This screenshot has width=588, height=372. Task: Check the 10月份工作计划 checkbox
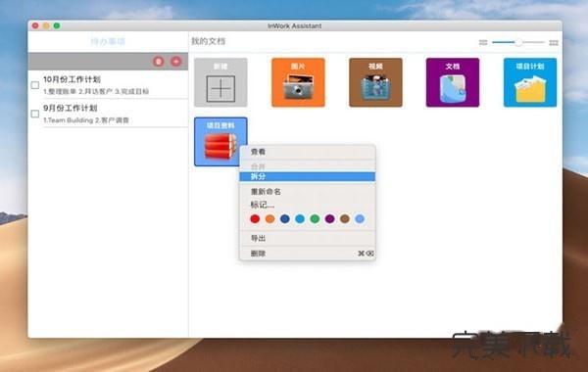[x=35, y=85]
